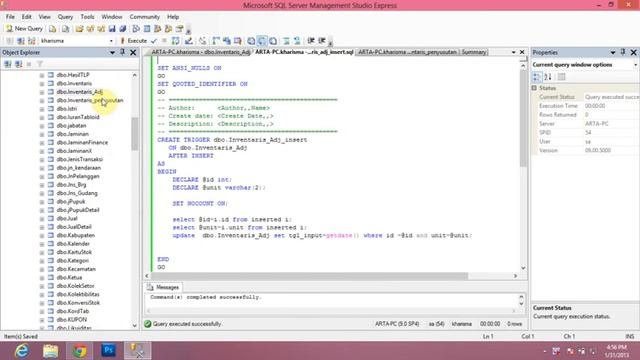Open the Tools menu
This screenshot has height=360, width=640.
coord(87,17)
